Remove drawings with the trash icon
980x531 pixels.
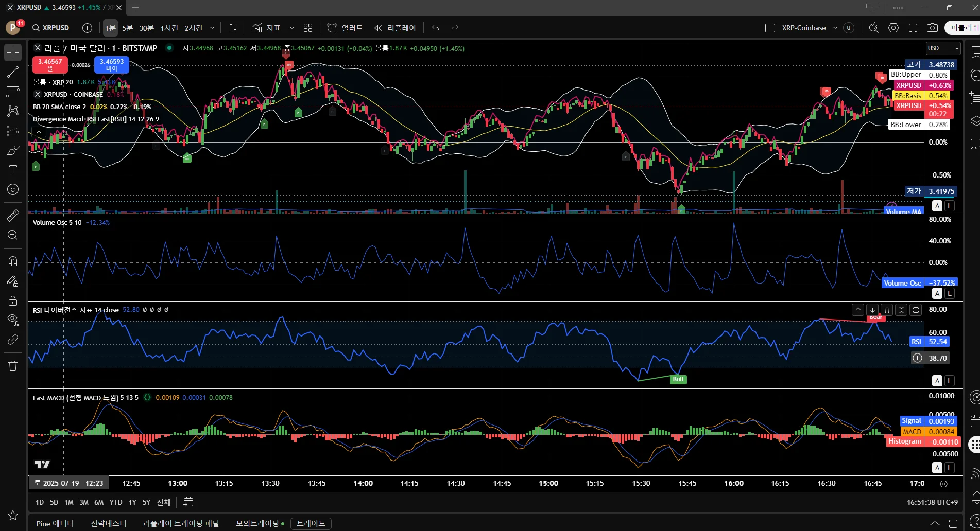[13, 366]
